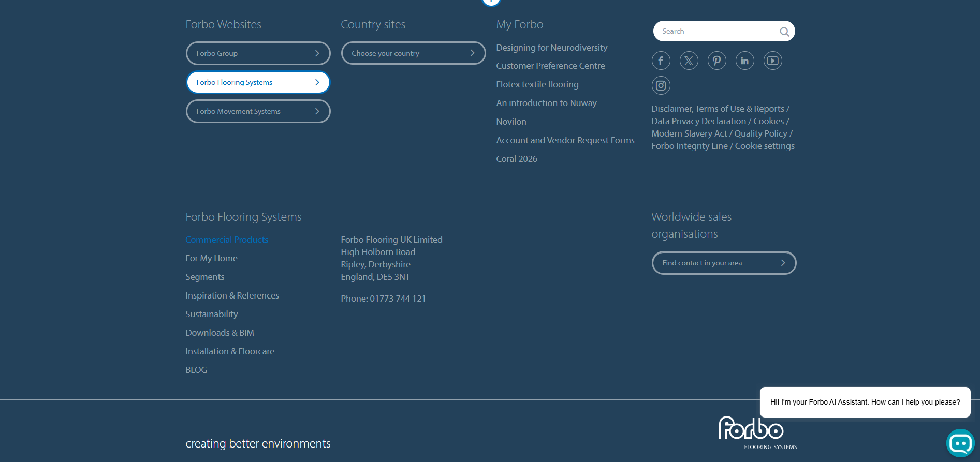Open Designing for Neurodiversity link

pyautogui.click(x=552, y=48)
